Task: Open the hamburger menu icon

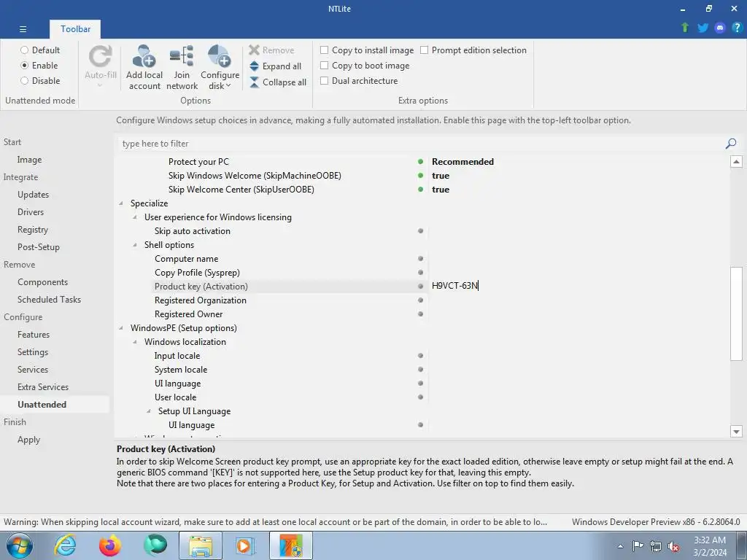Action: coord(23,29)
